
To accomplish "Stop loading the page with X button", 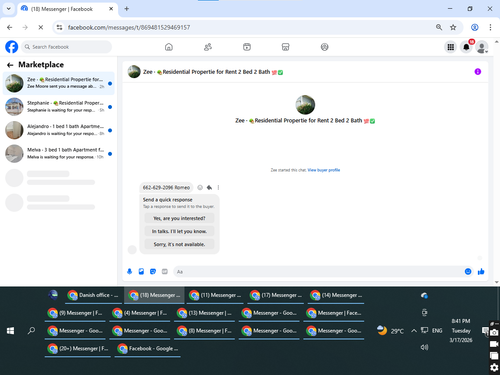I will pos(41,27).
